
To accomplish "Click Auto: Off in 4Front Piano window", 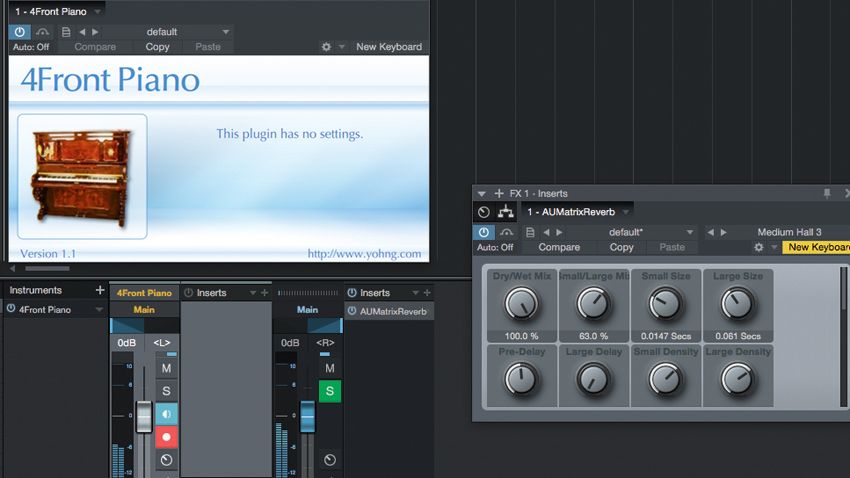I will [x=31, y=47].
